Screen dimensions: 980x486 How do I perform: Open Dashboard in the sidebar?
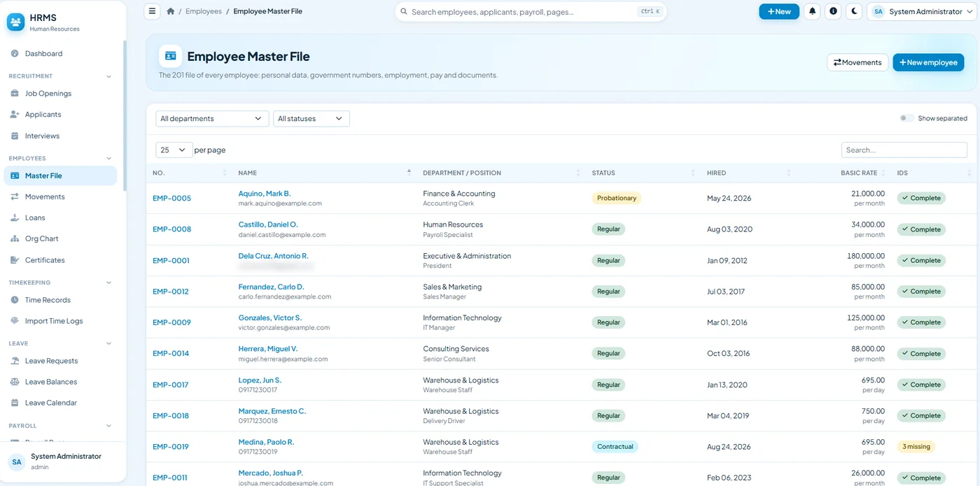pos(60,54)
